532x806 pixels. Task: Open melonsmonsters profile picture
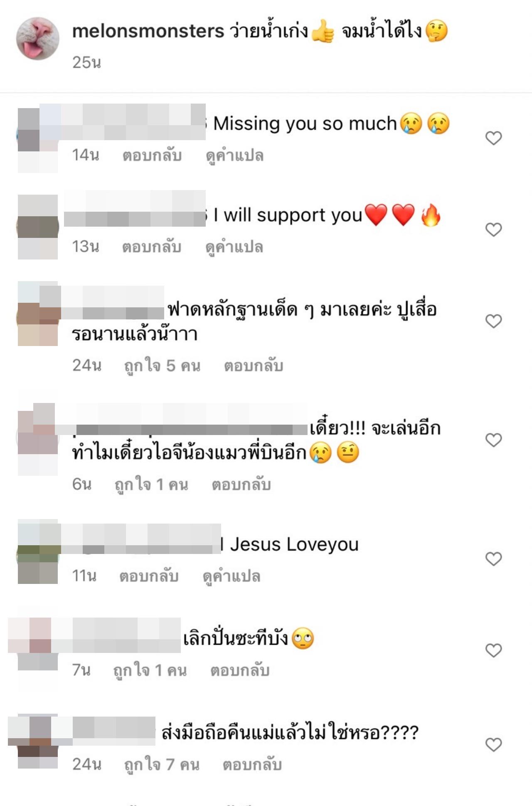click(38, 39)
